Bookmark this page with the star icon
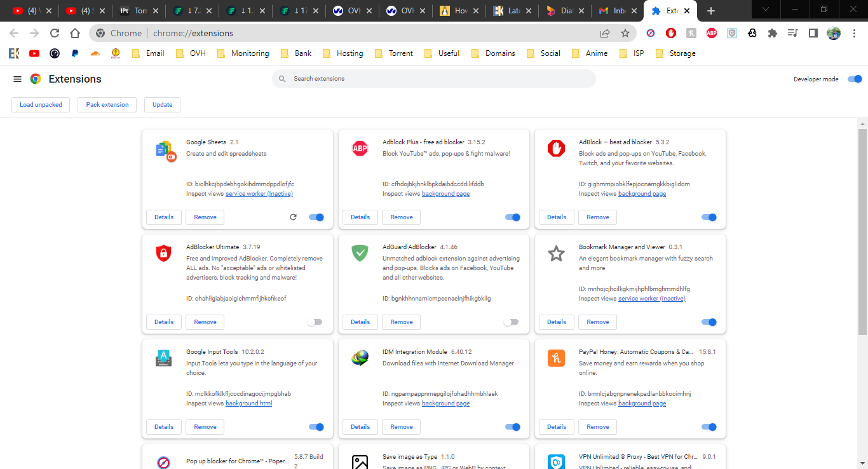Image resolution: width=868 pixels, height=469 pixels. (625, 33)
